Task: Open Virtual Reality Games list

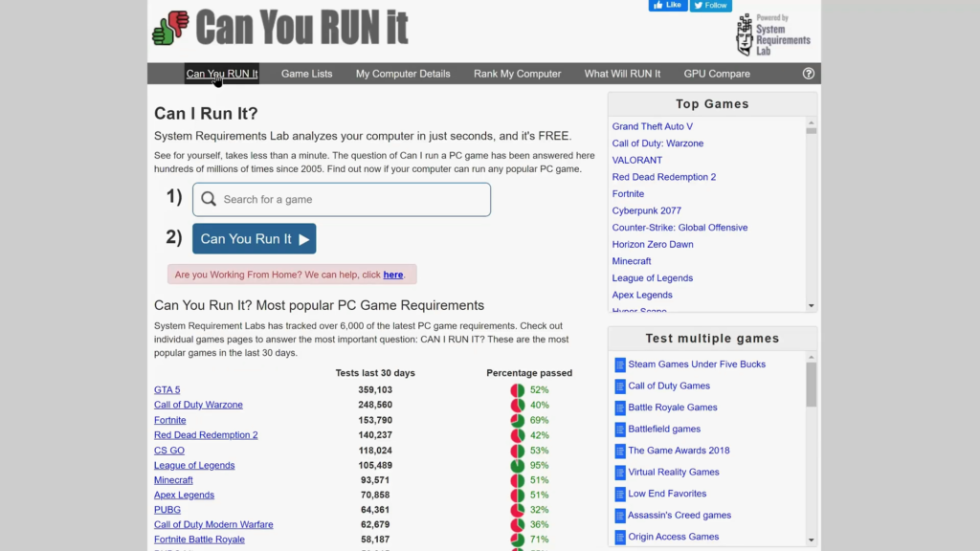Action: click(x=673, y=473)
